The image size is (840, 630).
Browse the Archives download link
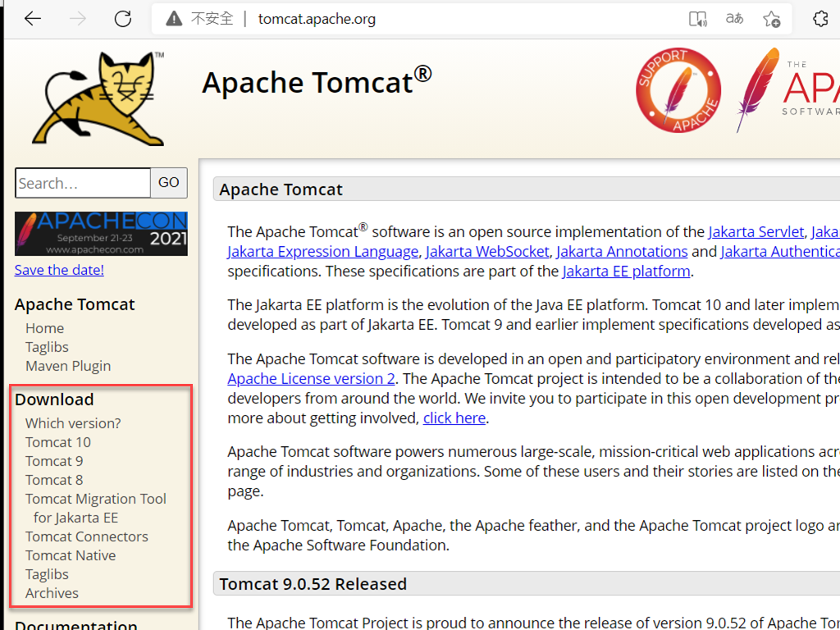[x=51, y=592]
